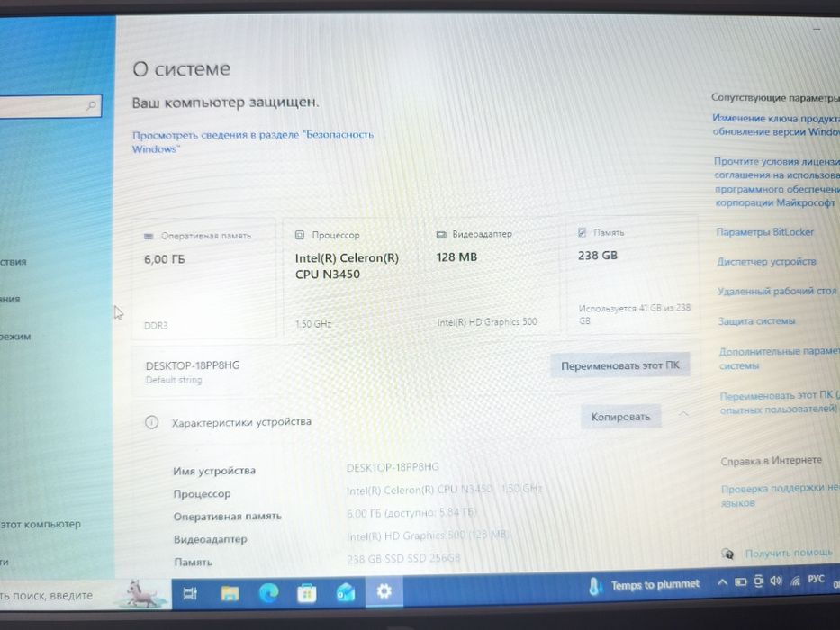Click the info icon beside Характеристики устройства
The height and width of the screenshot is (630, 840).
pyautogui.click(x=151, y=422)
